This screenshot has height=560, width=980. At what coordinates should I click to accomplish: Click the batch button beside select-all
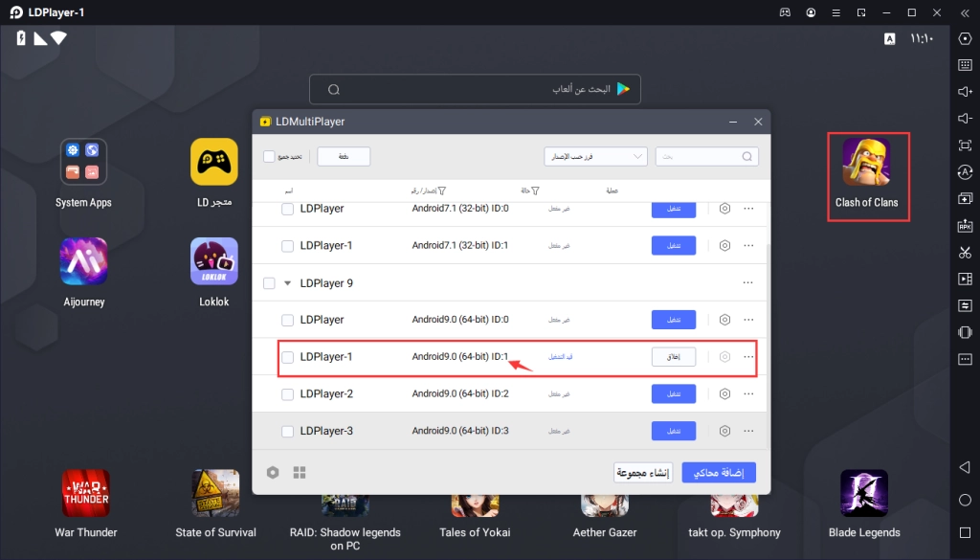pyautogui.click(x=344, y=156)
